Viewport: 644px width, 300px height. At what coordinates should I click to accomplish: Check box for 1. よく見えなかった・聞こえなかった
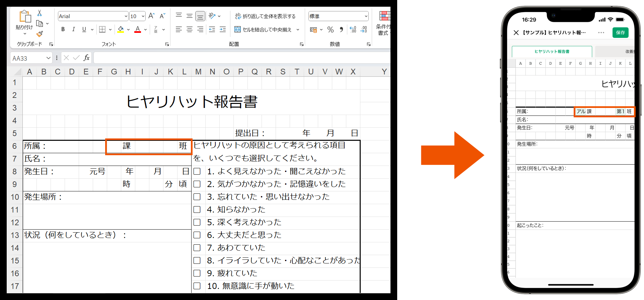point(197,171)
